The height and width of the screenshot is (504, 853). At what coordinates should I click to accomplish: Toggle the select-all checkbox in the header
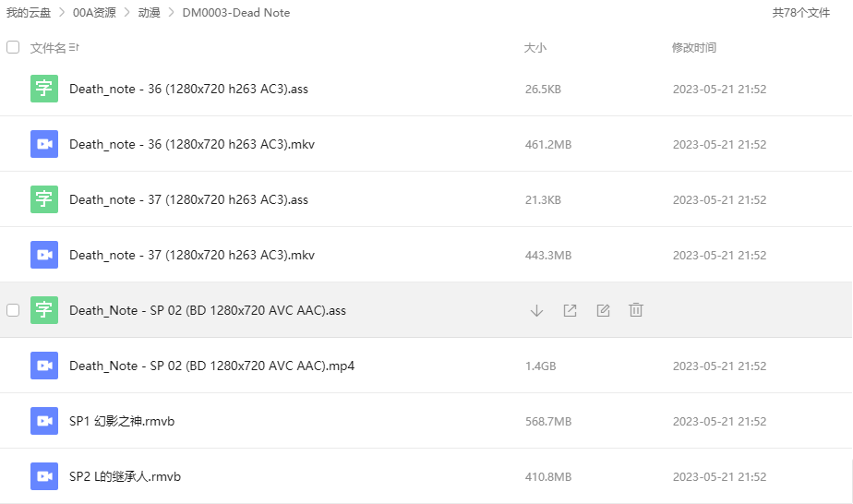[x=13, y=47]
